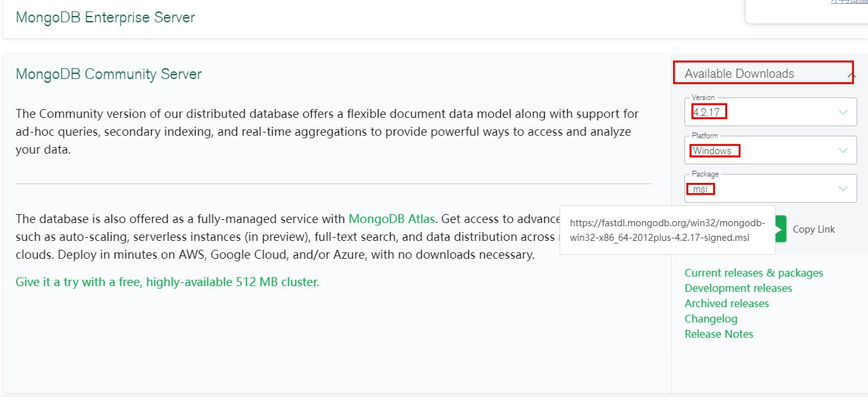Click the msi value in Package field
Screen dimensions: 868x397
(x=700, y=189)
